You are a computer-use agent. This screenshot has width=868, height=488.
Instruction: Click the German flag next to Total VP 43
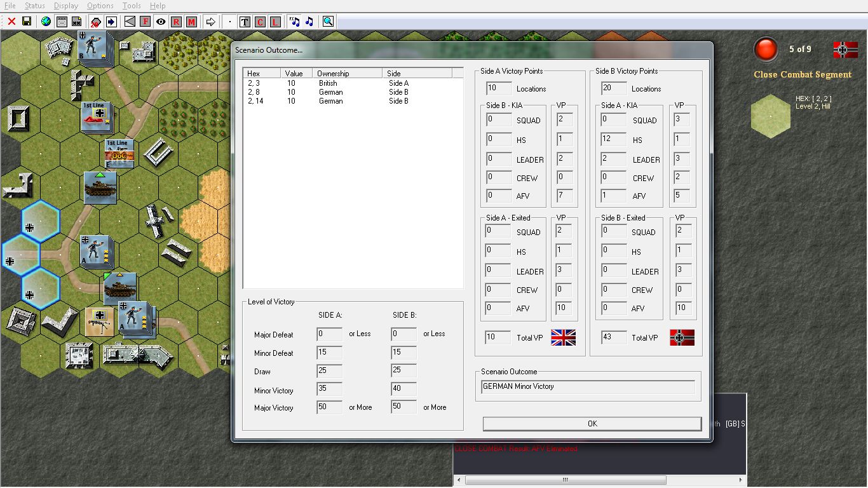pos(682,337)
